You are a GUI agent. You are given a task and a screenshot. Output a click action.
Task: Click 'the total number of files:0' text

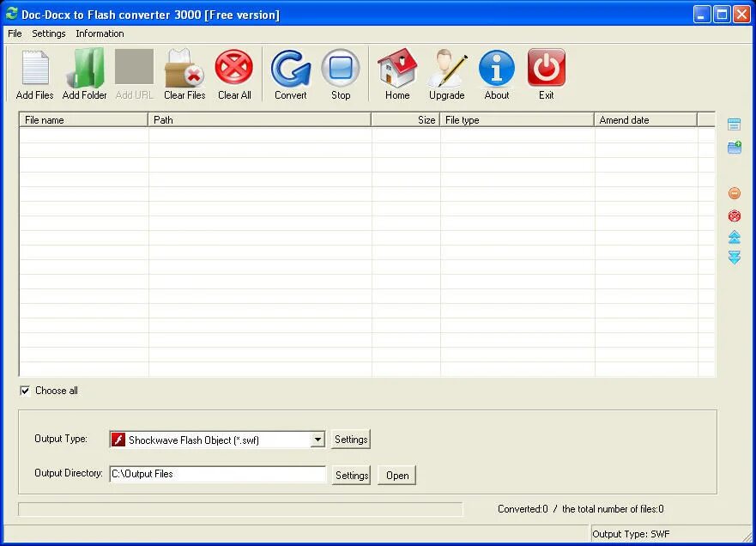613,509
